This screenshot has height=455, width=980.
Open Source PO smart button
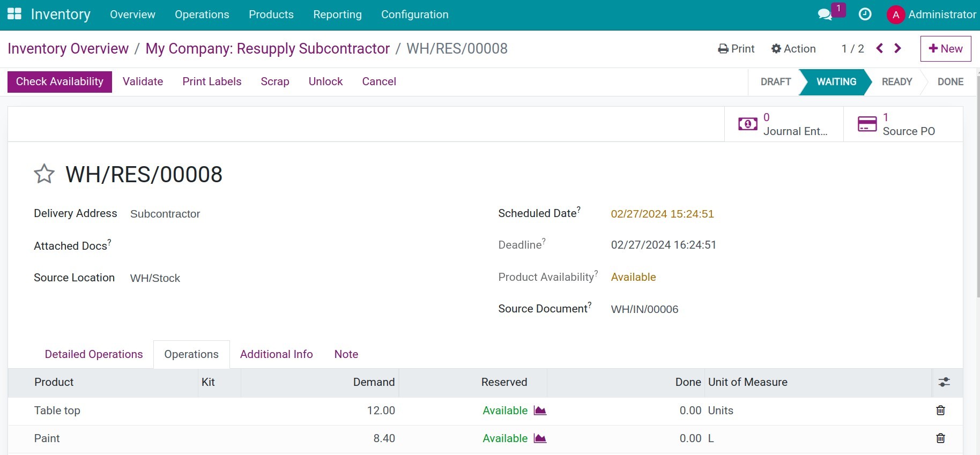(903, 124)
